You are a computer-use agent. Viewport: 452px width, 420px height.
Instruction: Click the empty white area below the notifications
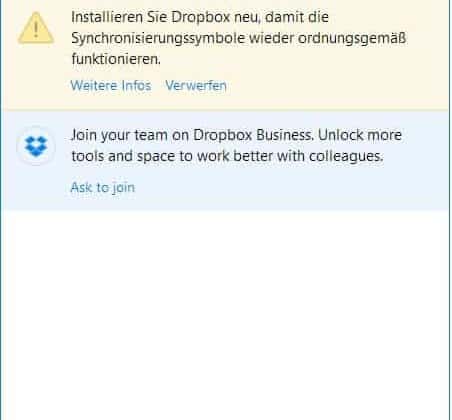point(226,313)
